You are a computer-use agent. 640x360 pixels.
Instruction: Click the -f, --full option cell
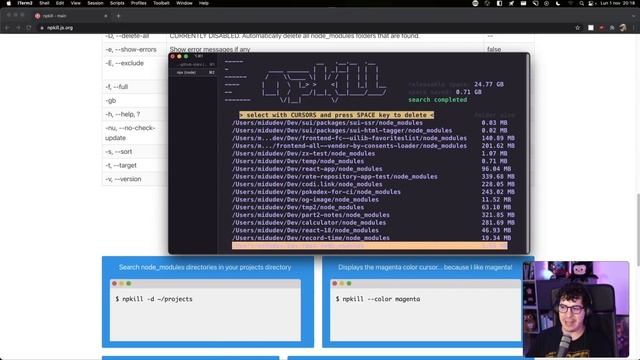134,87
